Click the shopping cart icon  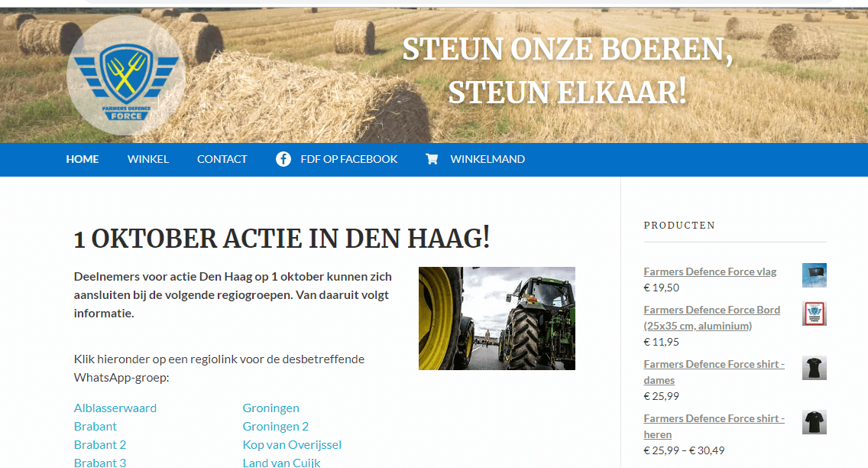click(x=432, y=159)
